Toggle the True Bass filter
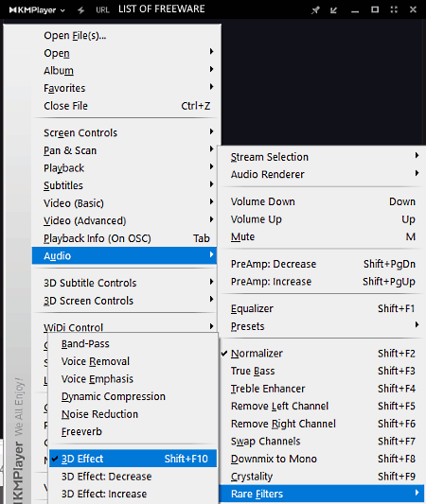The image size is (426, 504). tap(321, 371)
